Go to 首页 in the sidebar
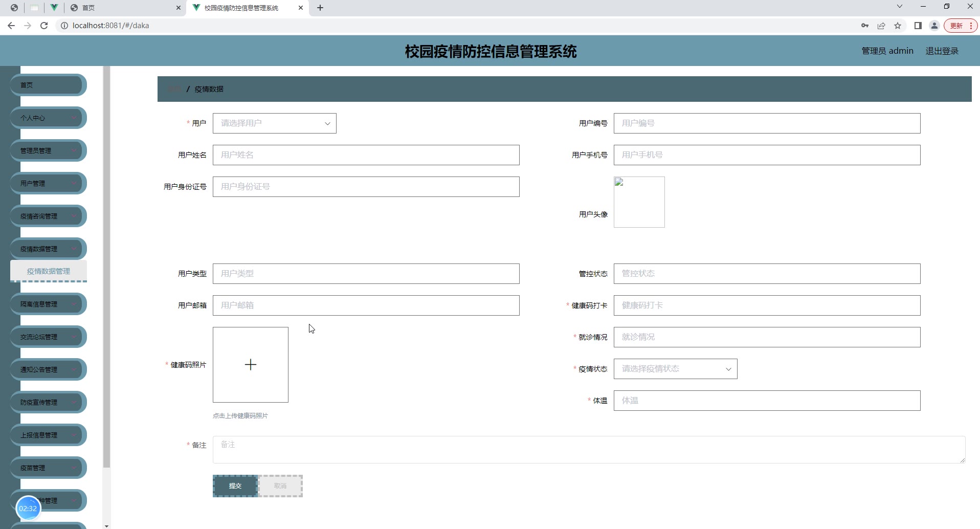Image resolution: width=980 pixels, height=529 pixels. pos(48,85)
